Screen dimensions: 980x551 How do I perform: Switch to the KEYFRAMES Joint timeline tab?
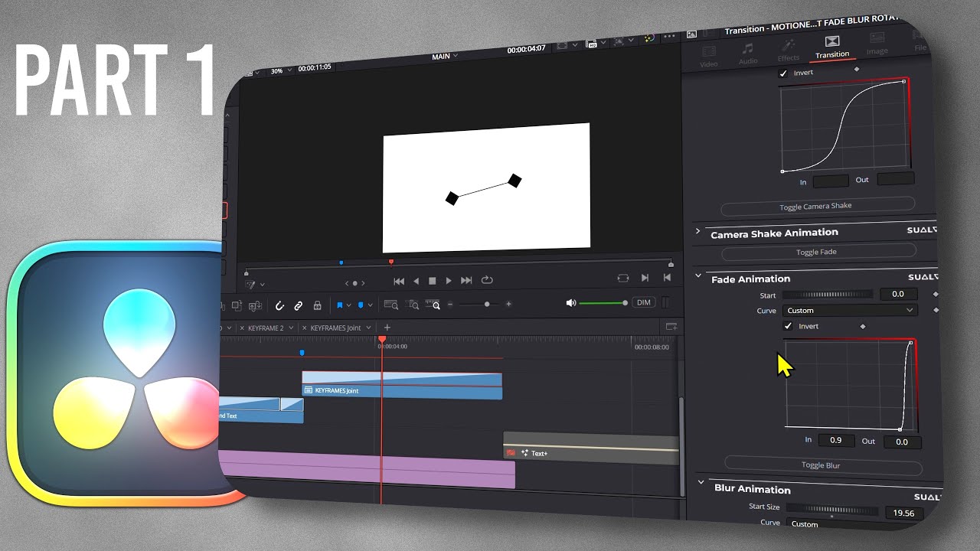(x=335, y=328)
